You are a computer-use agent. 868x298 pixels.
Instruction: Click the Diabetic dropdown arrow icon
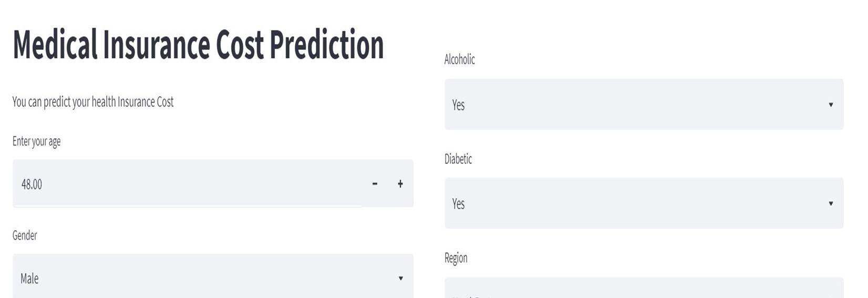(831, 203)
